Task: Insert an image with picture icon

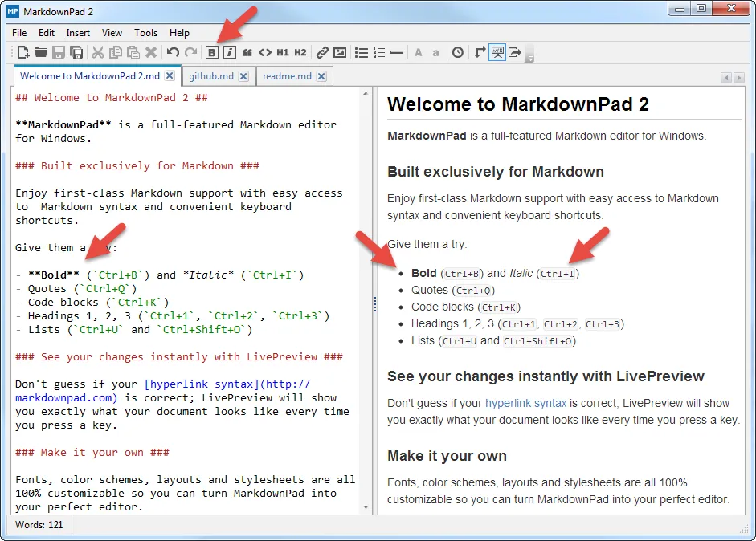Action: tap(340, 52)
